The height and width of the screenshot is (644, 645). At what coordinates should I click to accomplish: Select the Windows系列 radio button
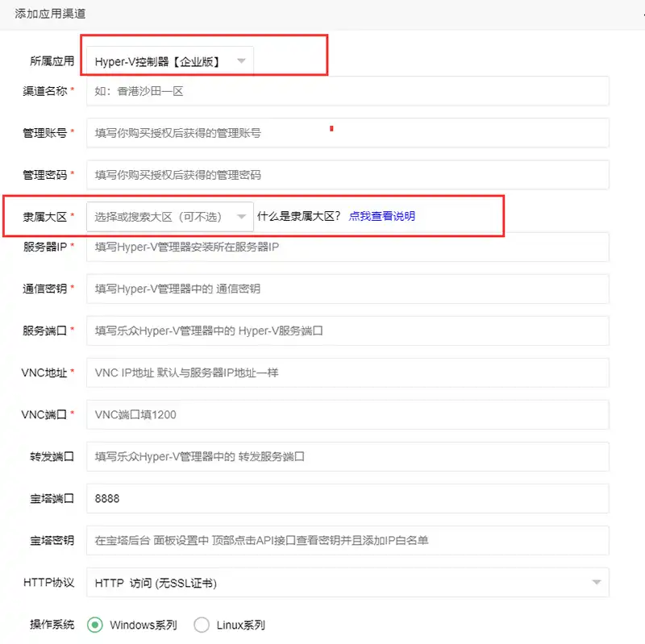click(96, 625)
